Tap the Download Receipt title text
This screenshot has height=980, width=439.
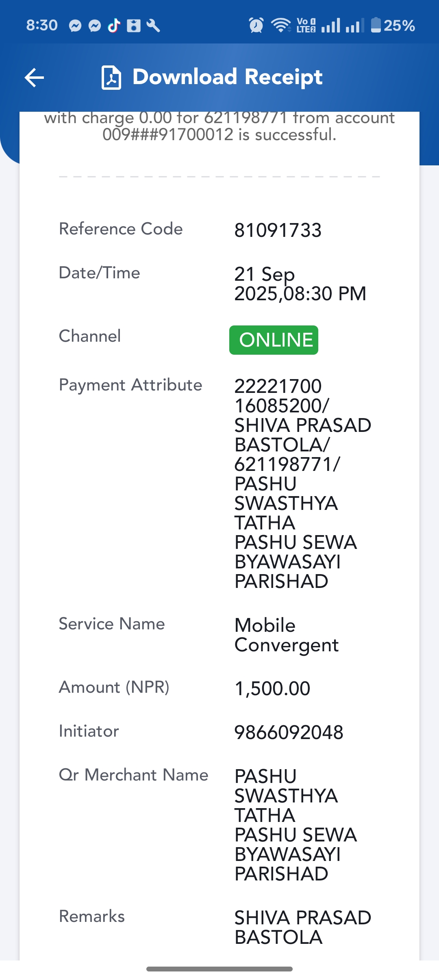tap(228, 77)
